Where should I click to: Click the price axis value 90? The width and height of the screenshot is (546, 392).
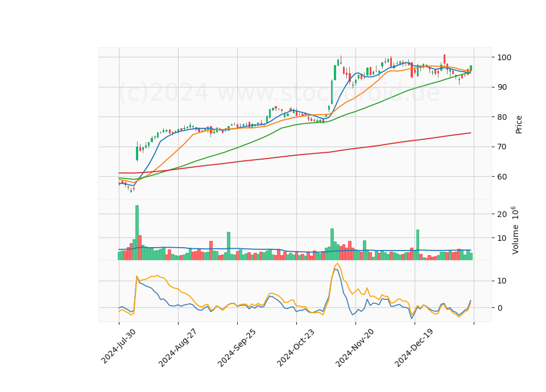502,87
